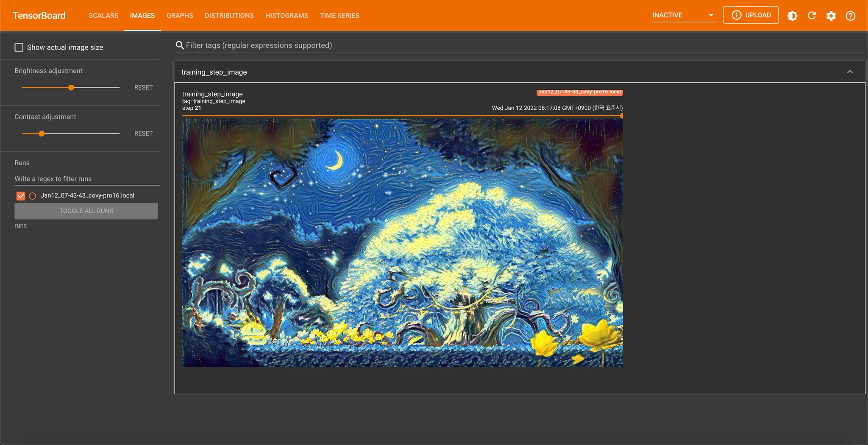Viewport: 868px width, 445px height.
Task: Select the Jan12_07-43-43 run radio button
Action: 33,196
